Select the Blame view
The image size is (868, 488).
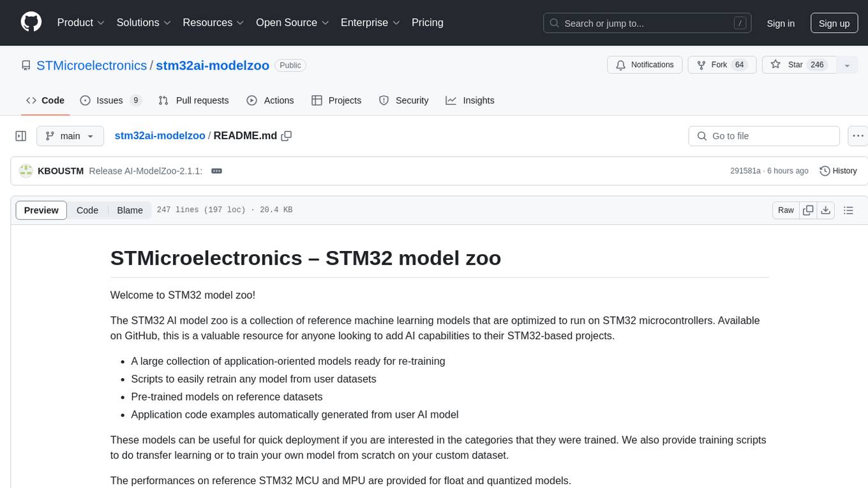tap(130, 210)
